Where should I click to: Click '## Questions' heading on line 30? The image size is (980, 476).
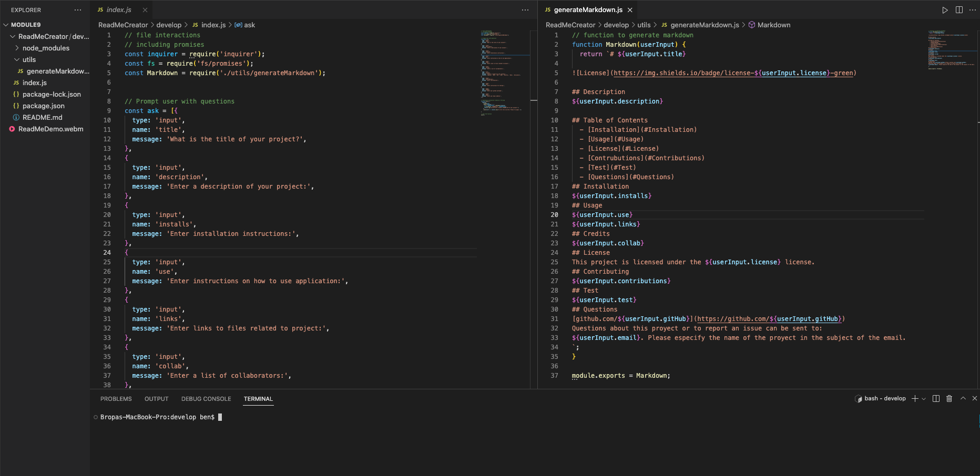click(x=595, y=309)
